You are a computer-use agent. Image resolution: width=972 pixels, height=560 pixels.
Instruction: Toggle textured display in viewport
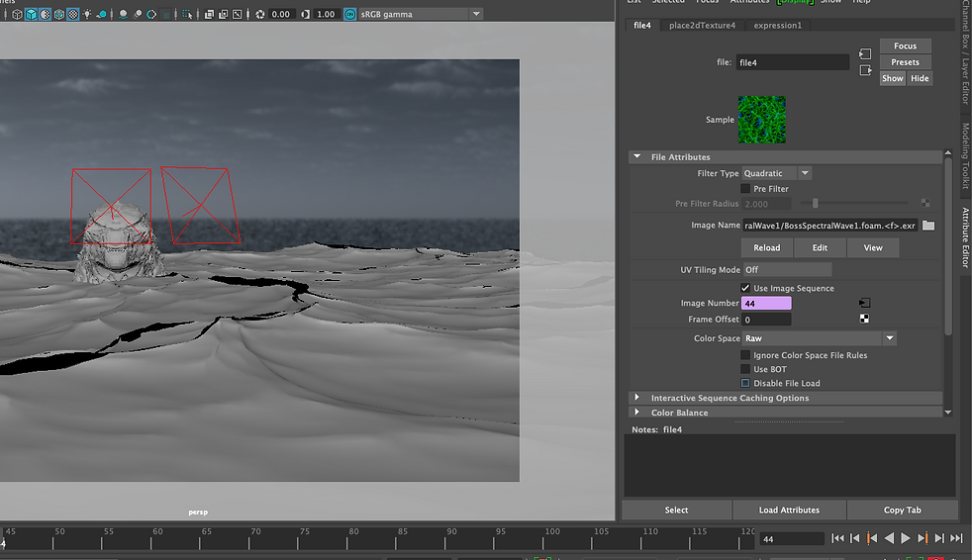pyautogui.click(x=72, y=14)
